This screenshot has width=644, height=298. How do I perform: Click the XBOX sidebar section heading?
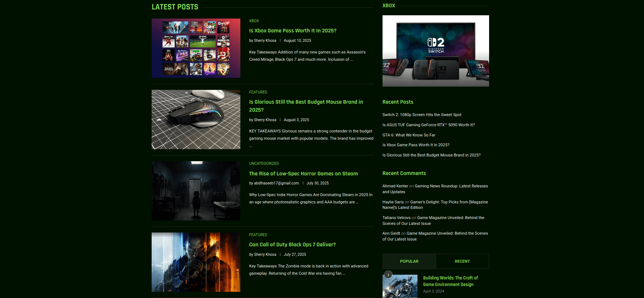389,5
